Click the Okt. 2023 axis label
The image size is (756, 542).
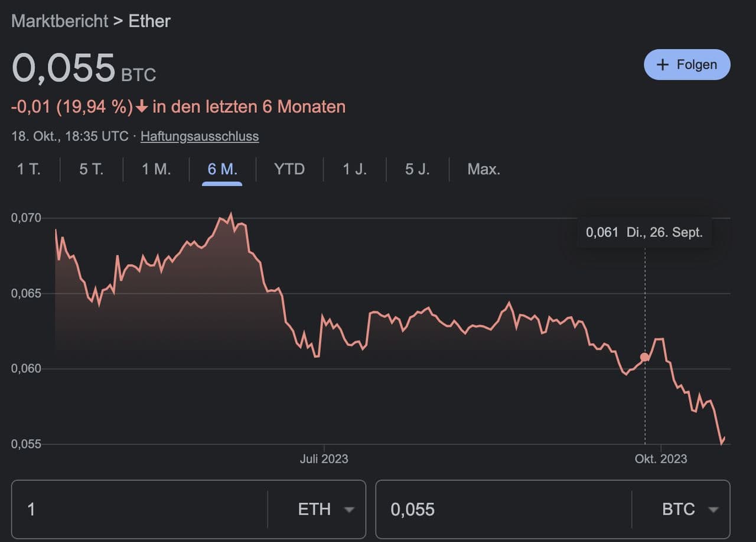(661, 459)
